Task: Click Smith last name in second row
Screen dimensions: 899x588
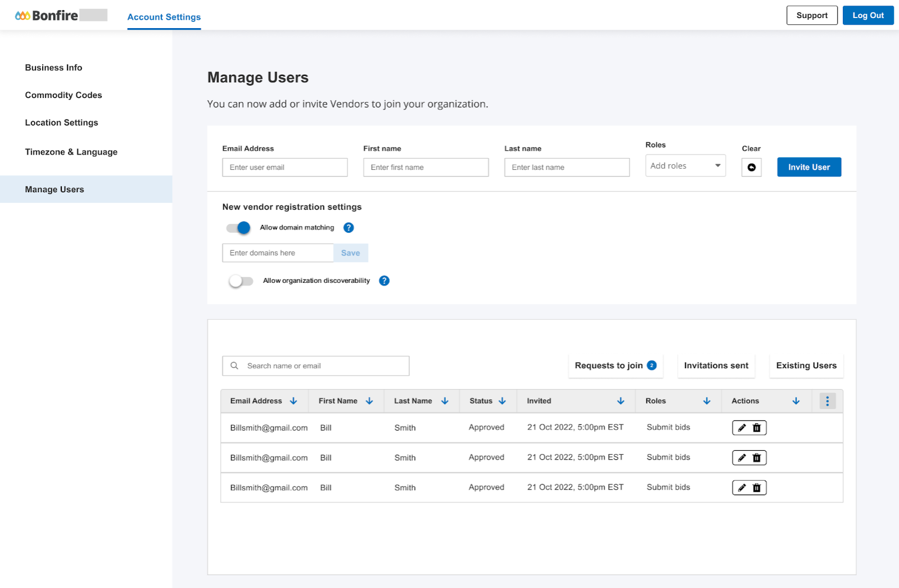Action: [x=405, y=458]
